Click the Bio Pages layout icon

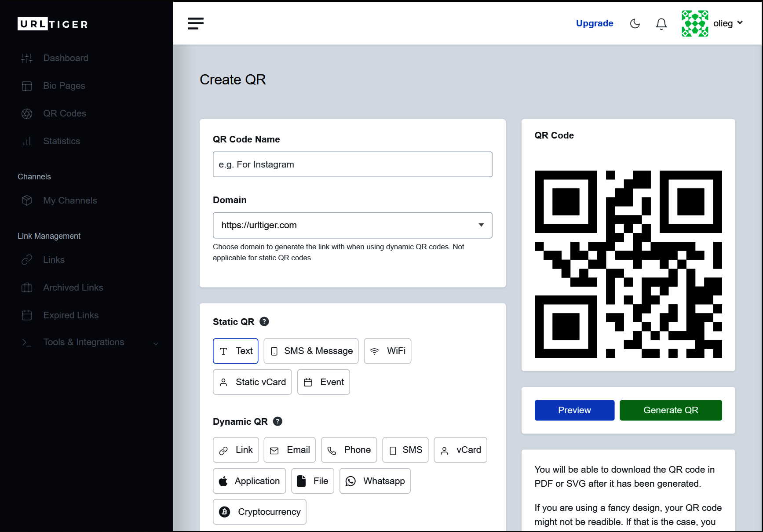click(x=27, y=86)
